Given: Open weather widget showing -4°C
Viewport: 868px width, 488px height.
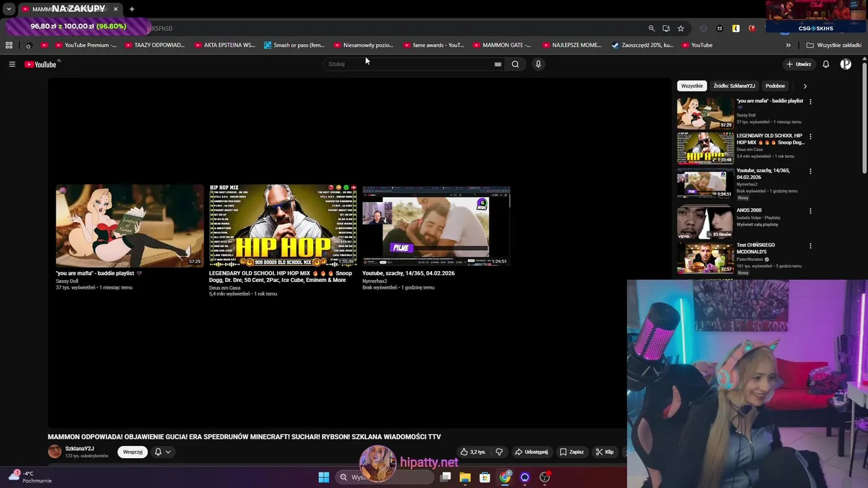Looking at the screenshot, I should tap(31, 477).
